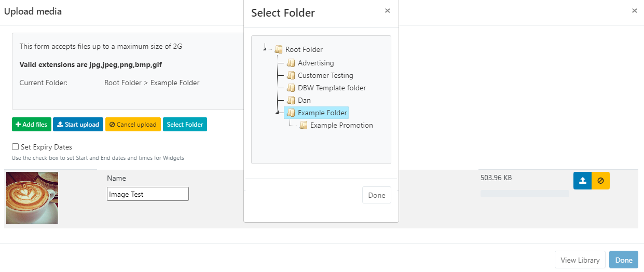Collapse the Example Folder tree node
The width and height of the screenshot is (644, 272).
pyautogui.click(x=278, y=112)
